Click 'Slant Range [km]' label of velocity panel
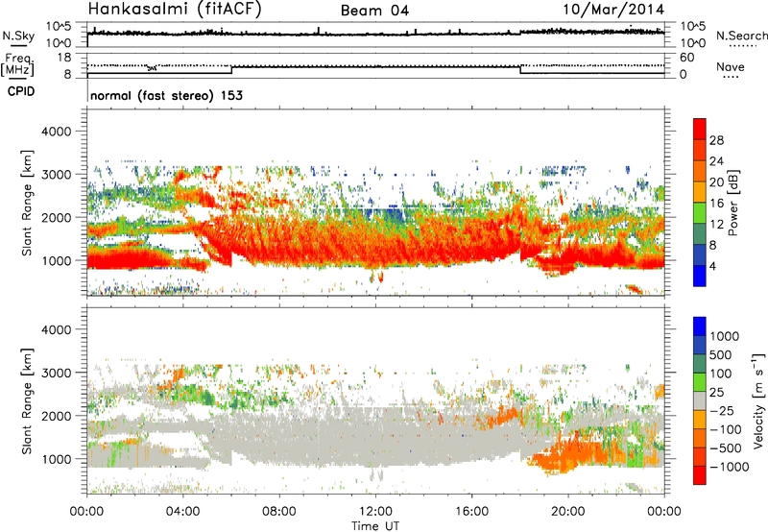Viewport: 768px width, 532px height. pyautogui.click(x=27, y=400)
